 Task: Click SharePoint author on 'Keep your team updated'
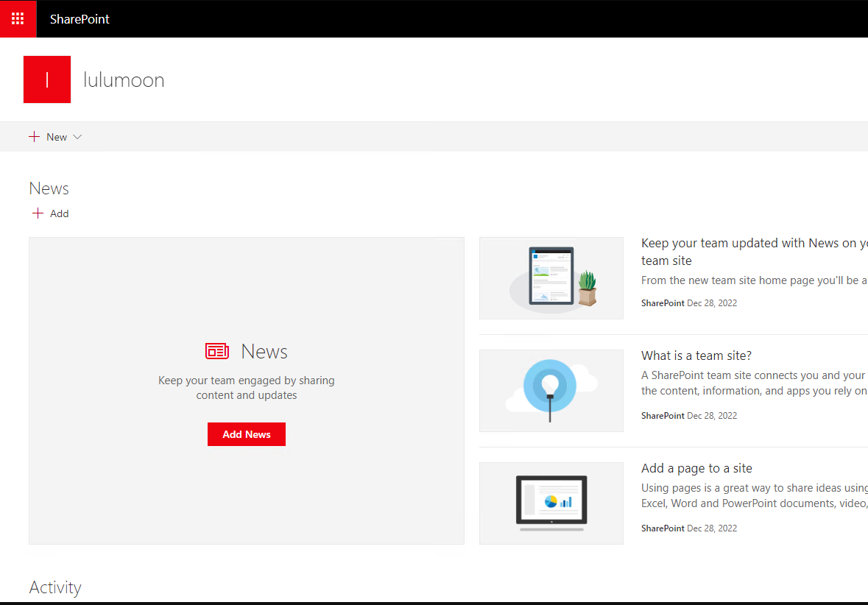tap(663, 303)
